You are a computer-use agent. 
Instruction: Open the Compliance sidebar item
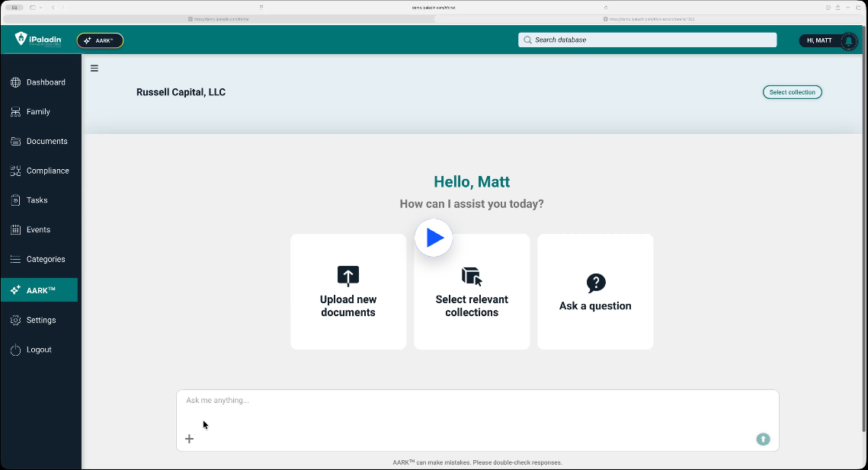pos(47,171)
